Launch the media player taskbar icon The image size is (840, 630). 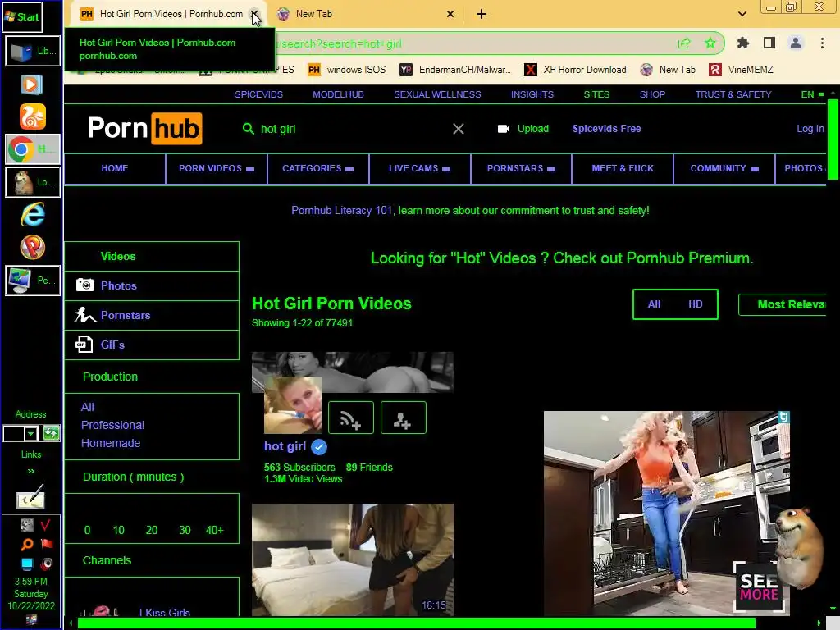click(32, 84)
